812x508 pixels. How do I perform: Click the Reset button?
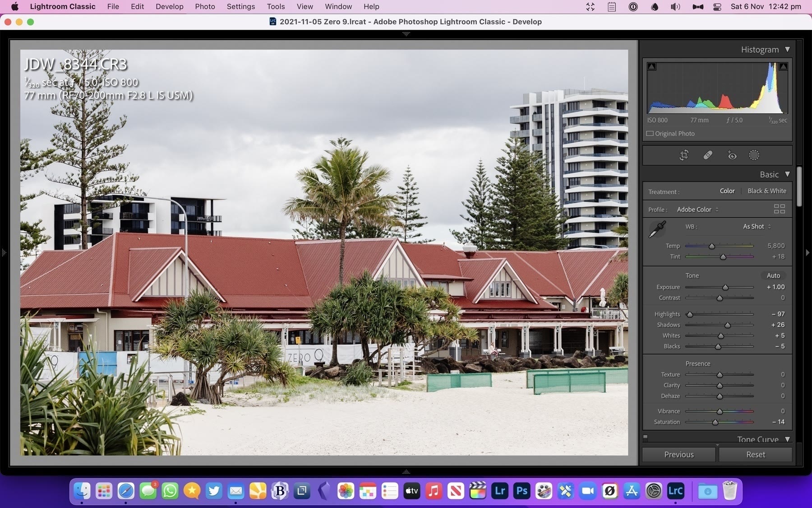pos(755,455)
